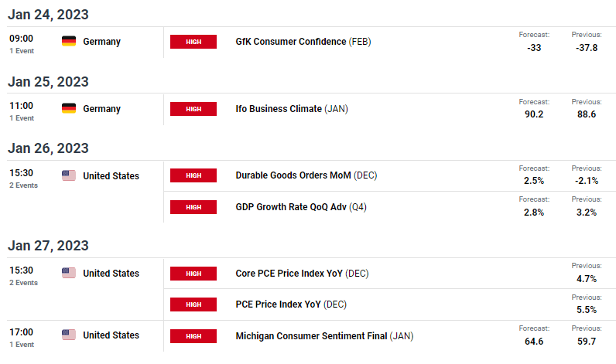Click HIGH badge for GDP Growth Rate
Image resolution: width=616 pixels, height=364 pixels.
tap(193, 207)
